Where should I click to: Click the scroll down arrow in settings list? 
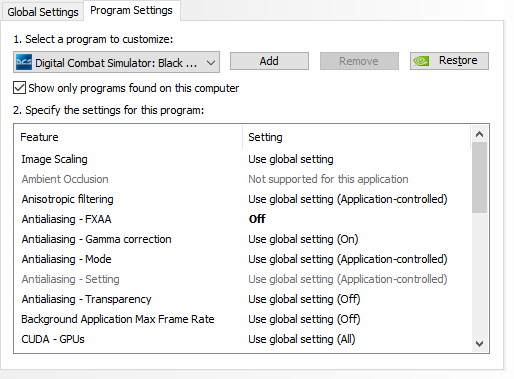(x=479, y=344)
